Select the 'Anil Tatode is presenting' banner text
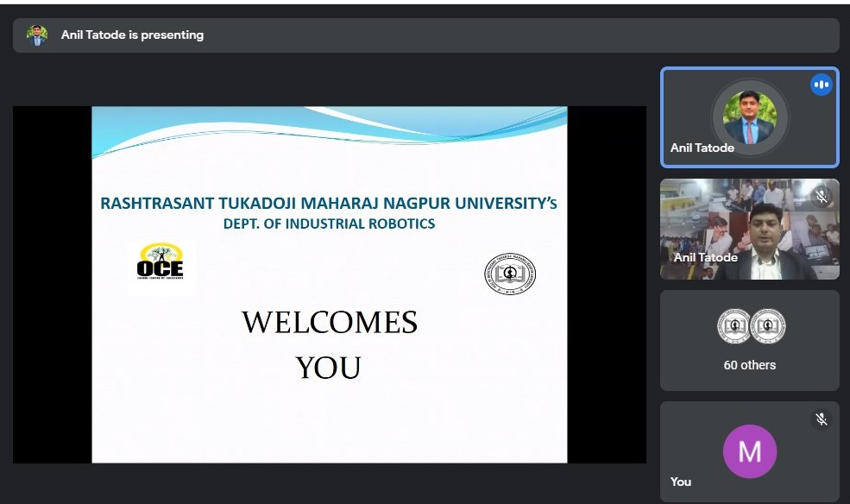Viewport: 850px width, 504px height. pos(132,35)
